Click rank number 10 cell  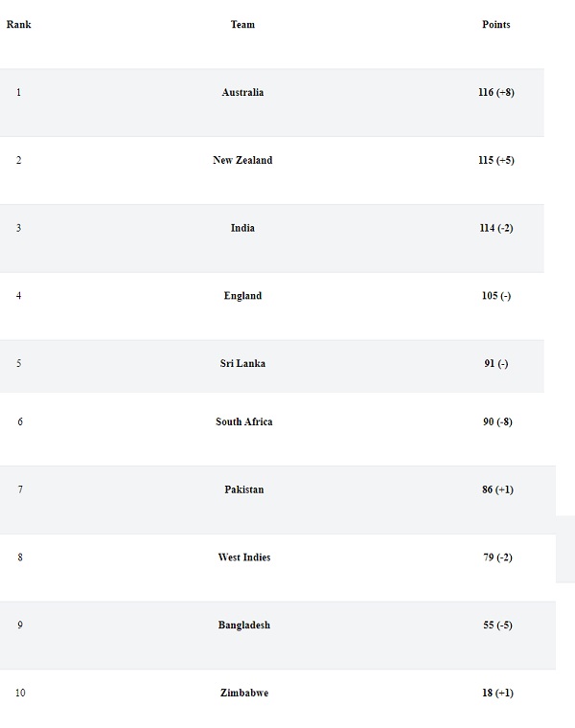[x=20, y=693]
